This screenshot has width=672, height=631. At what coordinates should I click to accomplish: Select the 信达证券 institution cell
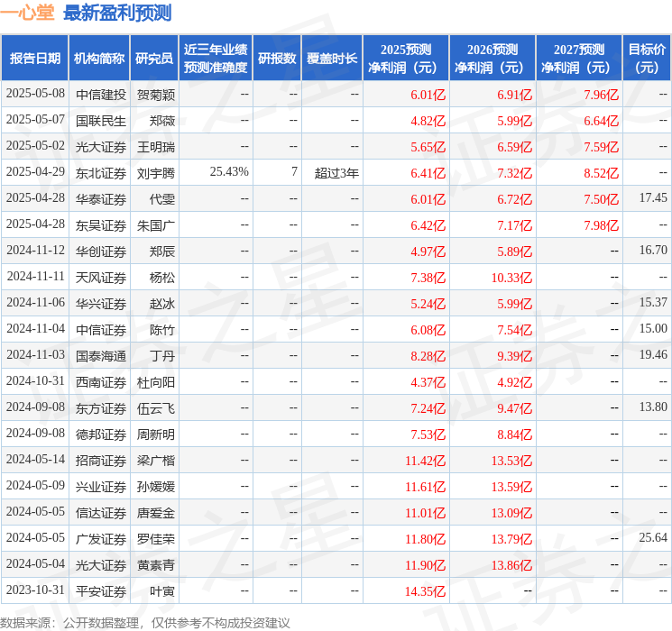click(101, 513)
